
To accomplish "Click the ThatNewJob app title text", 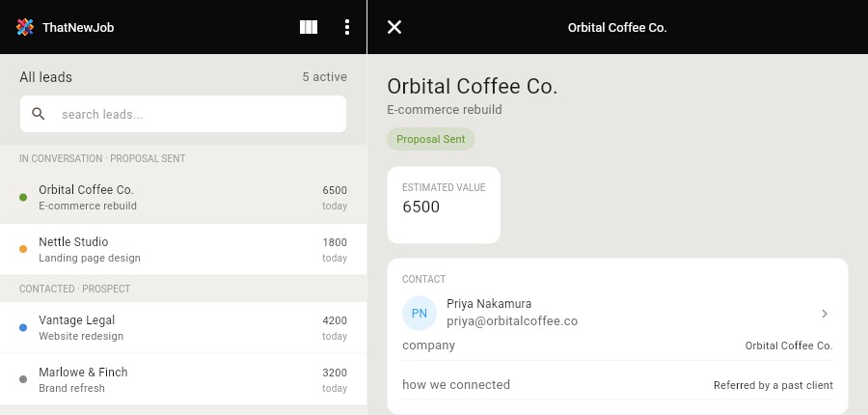I will 78,27.
